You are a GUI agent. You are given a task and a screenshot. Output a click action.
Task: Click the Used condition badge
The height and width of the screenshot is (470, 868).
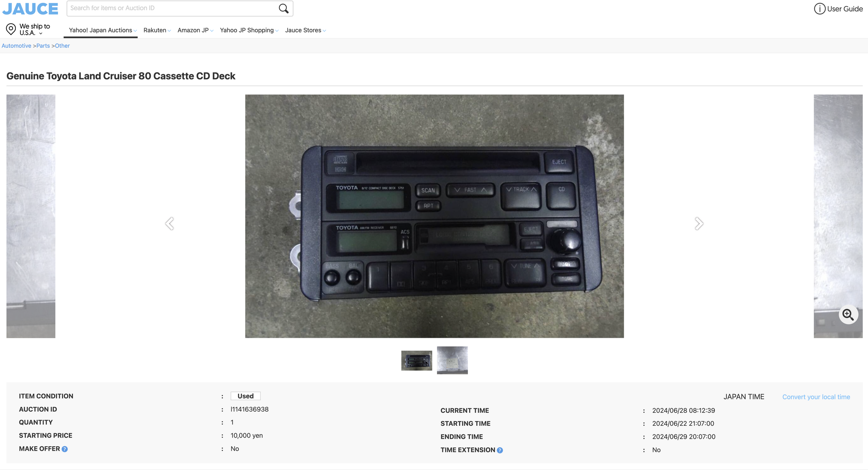(x=245, y=396)
